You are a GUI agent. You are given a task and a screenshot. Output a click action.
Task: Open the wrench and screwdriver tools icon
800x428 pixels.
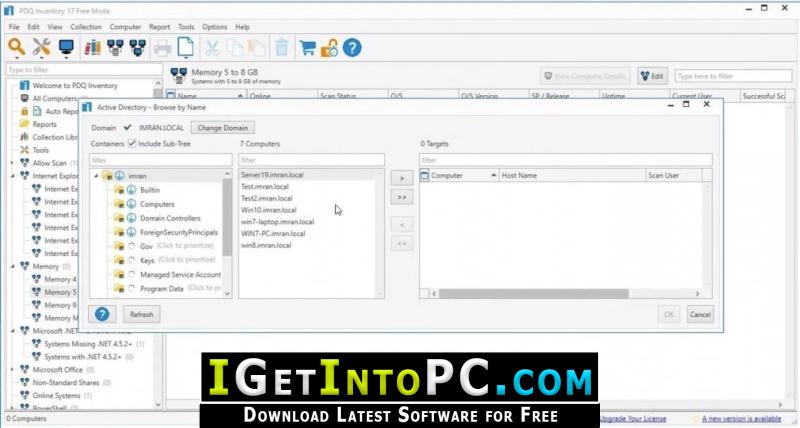pos(41,47)
